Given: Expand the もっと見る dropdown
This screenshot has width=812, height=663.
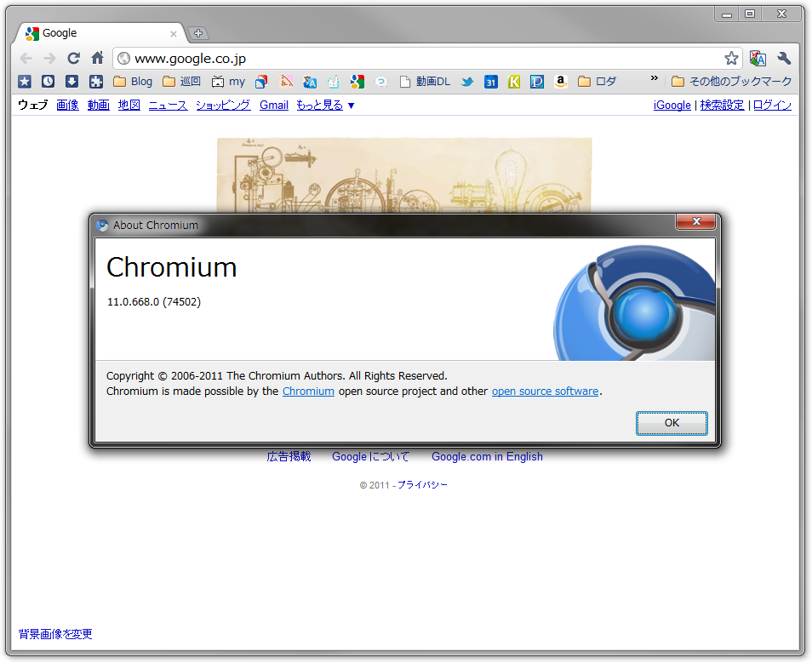Looking at the screenshot, I should click(325, 106).
